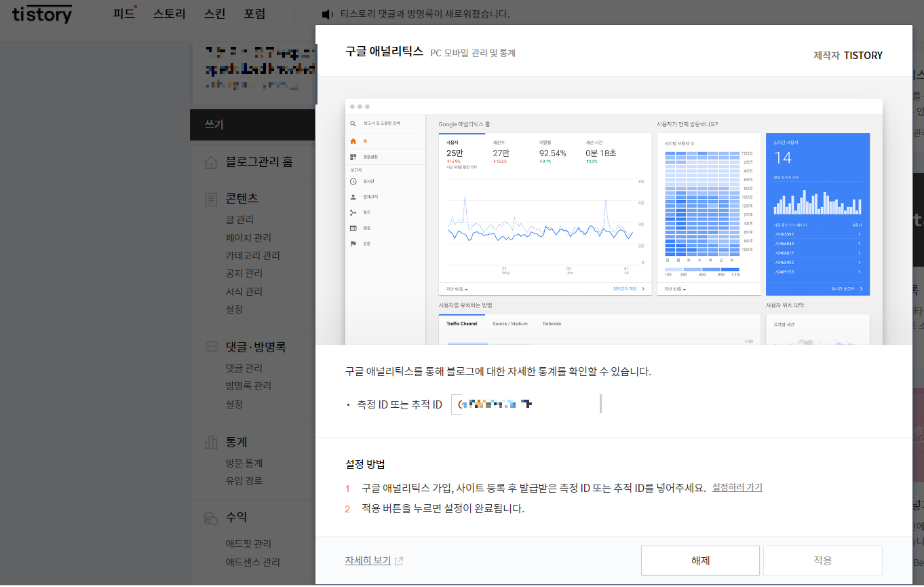Click the tistory logo
This screenshot has height=587, width=924.
pos(42,14)
